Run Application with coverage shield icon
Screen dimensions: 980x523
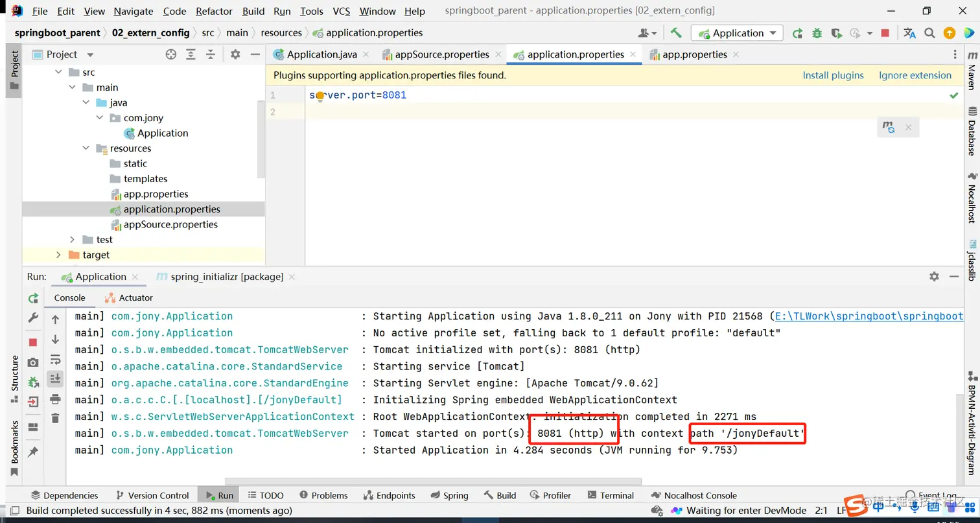(x=836, y=33)
